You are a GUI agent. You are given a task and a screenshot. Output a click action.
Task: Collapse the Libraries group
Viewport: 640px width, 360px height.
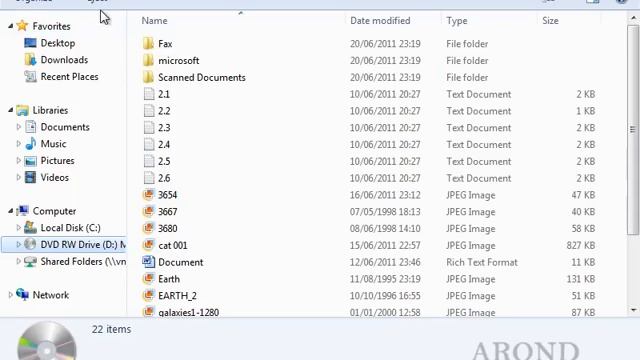[11, 110]
